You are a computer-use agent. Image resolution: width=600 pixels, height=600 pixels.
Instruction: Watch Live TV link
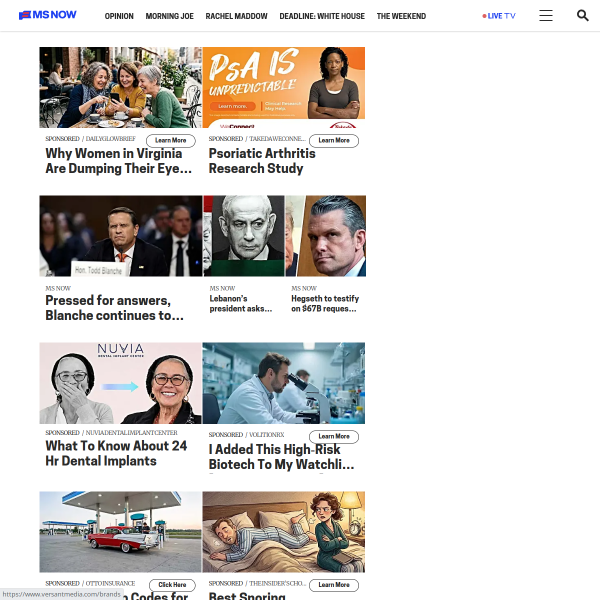(499, 16)
